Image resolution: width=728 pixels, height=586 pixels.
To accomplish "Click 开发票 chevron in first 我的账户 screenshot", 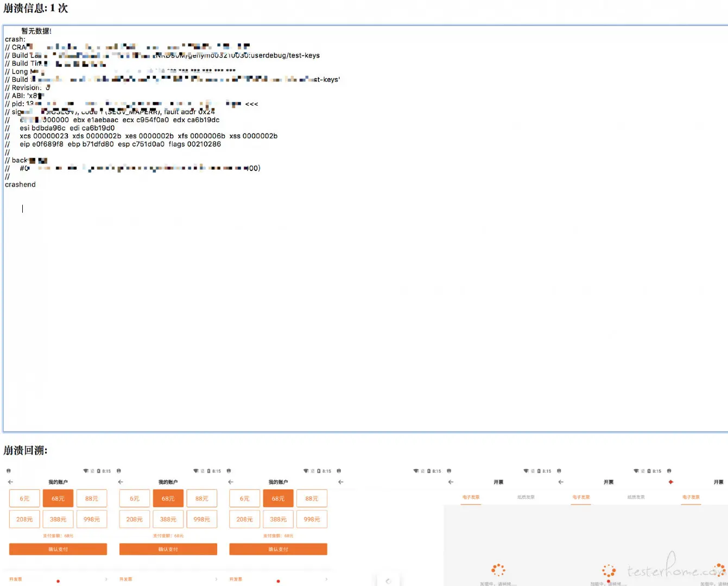I will point(106,579).
